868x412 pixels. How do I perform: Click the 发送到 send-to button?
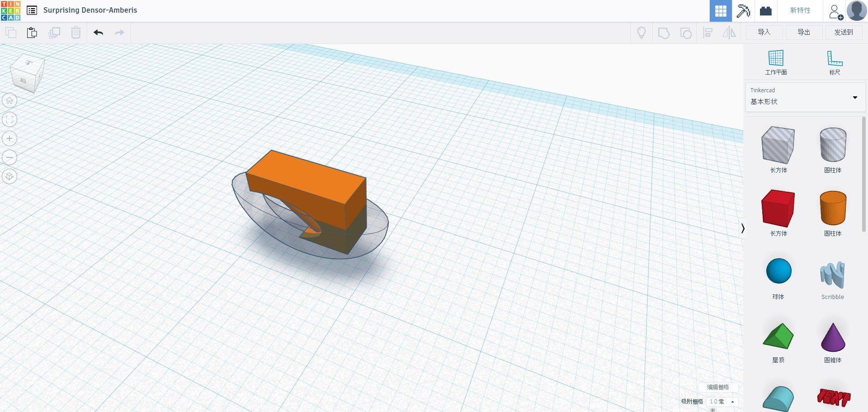coord(844,32)
